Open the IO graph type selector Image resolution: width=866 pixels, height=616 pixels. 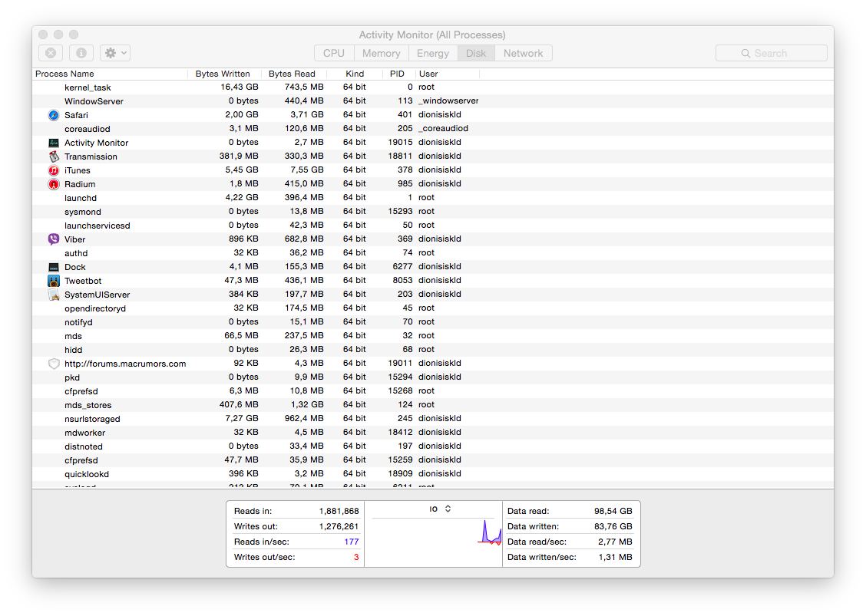[440, 509]
